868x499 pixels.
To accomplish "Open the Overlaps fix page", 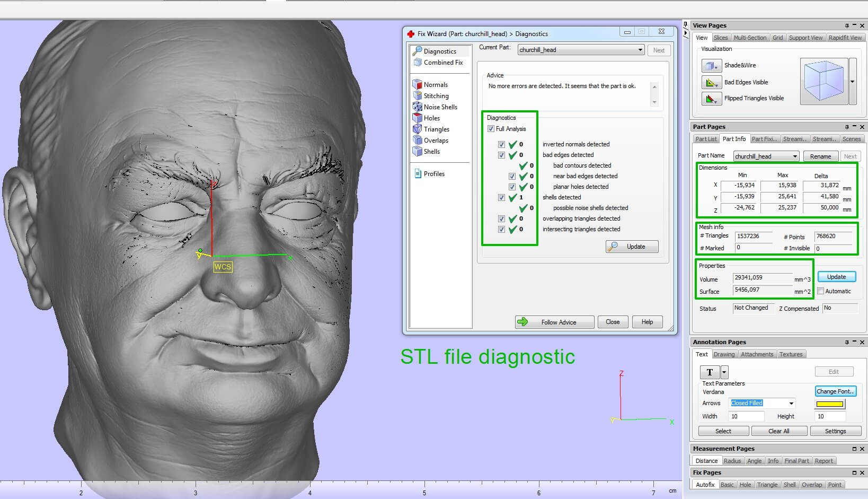I will [418, 140].
